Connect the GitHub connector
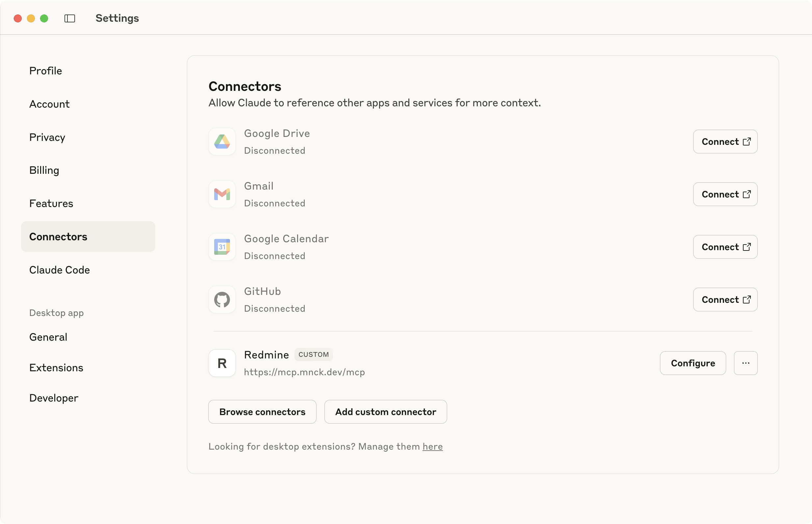 coord(725,300)
